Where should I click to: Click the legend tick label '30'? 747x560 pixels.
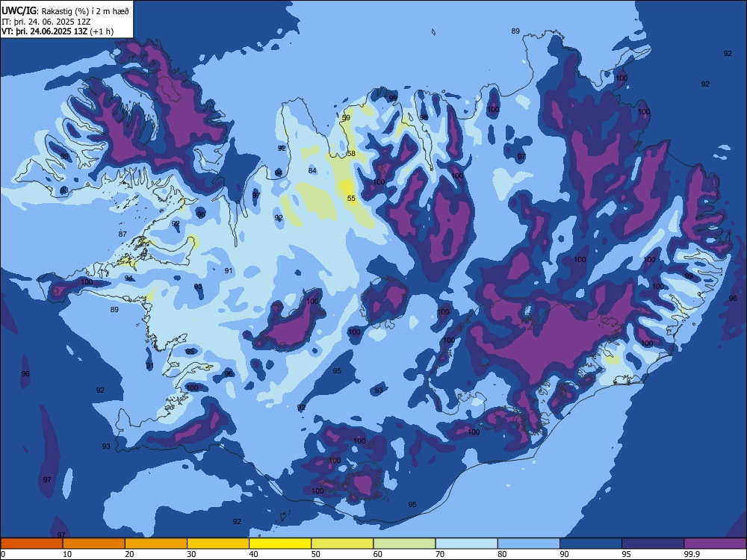191,554
